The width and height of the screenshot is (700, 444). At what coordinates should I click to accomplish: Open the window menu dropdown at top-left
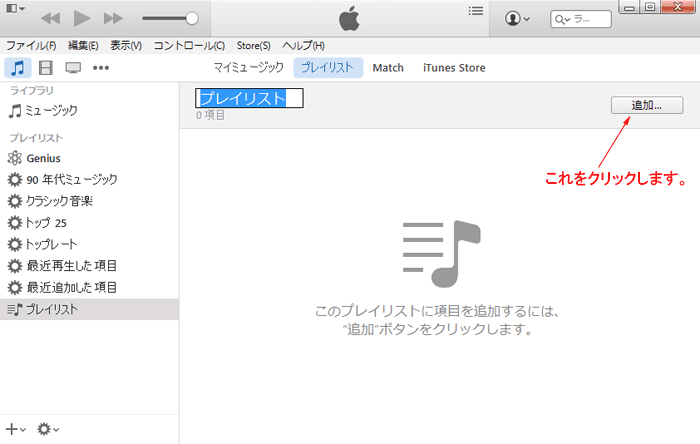[15, 8]
